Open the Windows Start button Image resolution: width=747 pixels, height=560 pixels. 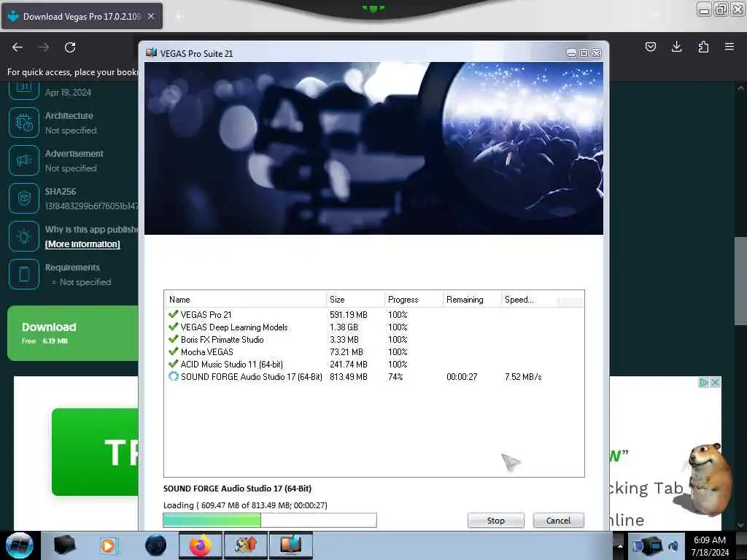tap(20, 545)
